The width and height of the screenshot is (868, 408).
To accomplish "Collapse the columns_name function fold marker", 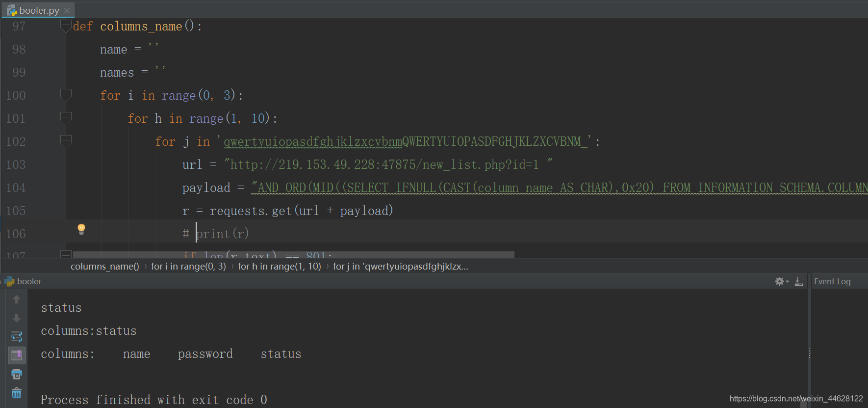I will click(66, 26).
